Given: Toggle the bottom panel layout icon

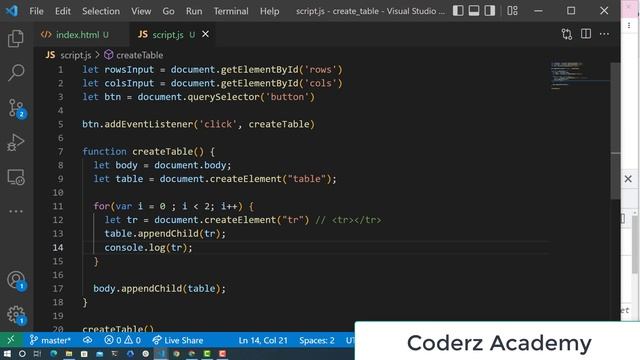Looking at the screenshot, I should pyautogui.click(x=474, y=11).
